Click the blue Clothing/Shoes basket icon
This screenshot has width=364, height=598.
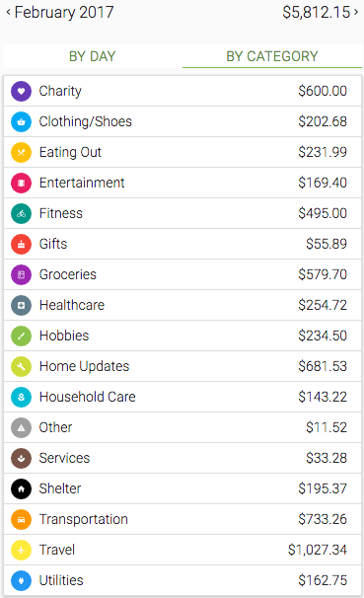point(21,121)
